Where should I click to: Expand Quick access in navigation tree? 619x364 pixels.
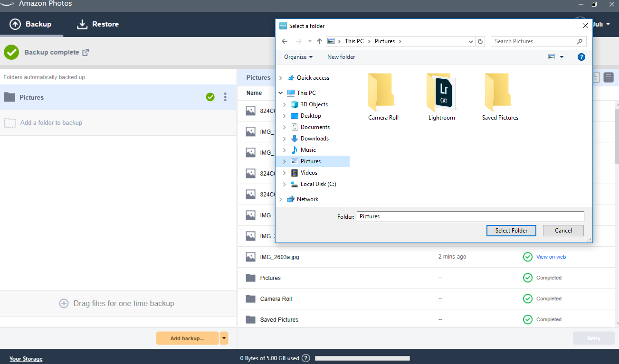click(x=281, y=78)
